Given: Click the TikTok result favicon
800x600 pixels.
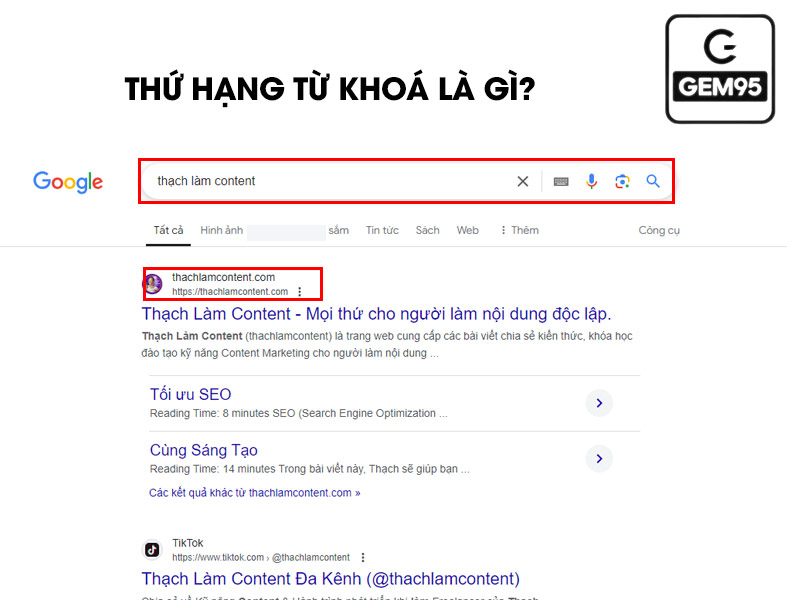Looking at the screenshot, I should (x=152, y=549).
